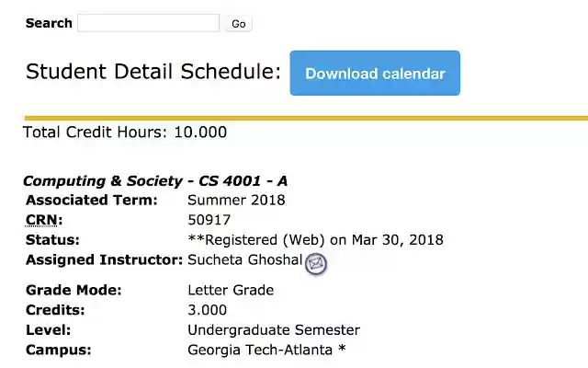Click the underlined CRN abbreviation label
This screenshot has height=368, width=588.
(x=42, y=220)
